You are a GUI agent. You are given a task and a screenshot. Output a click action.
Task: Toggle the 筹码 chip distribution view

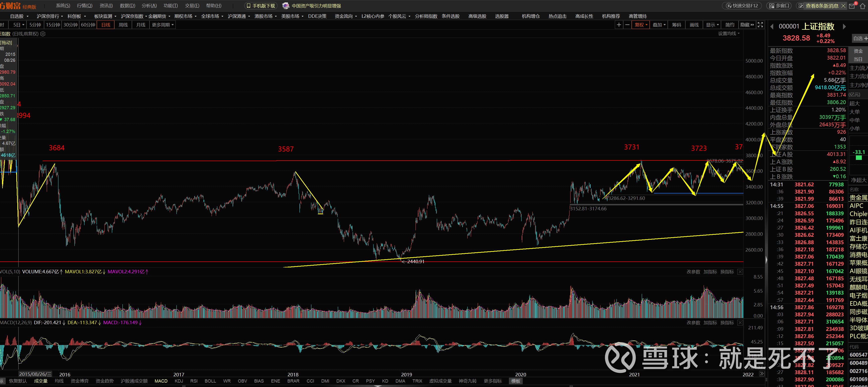(x=676, y=25)
